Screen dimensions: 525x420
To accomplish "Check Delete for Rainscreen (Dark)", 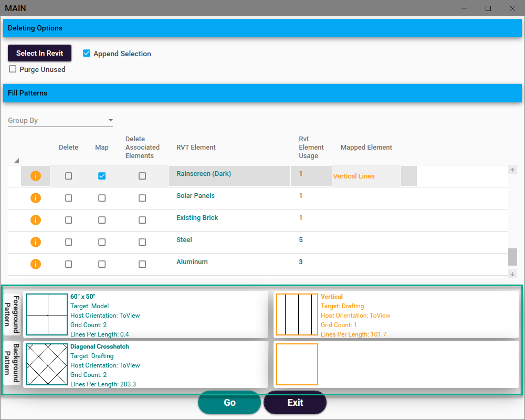I will click(x=69, y=176).
